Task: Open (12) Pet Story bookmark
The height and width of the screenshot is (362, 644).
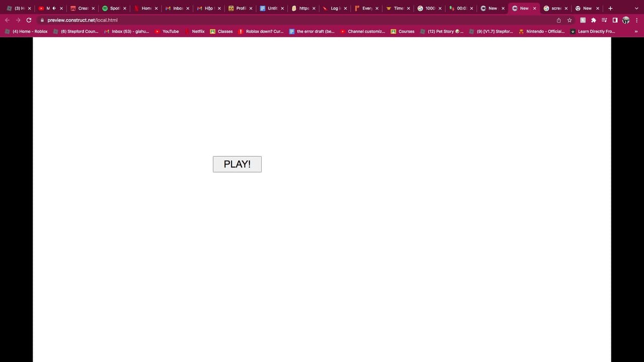Action: [x=442, y=31]
